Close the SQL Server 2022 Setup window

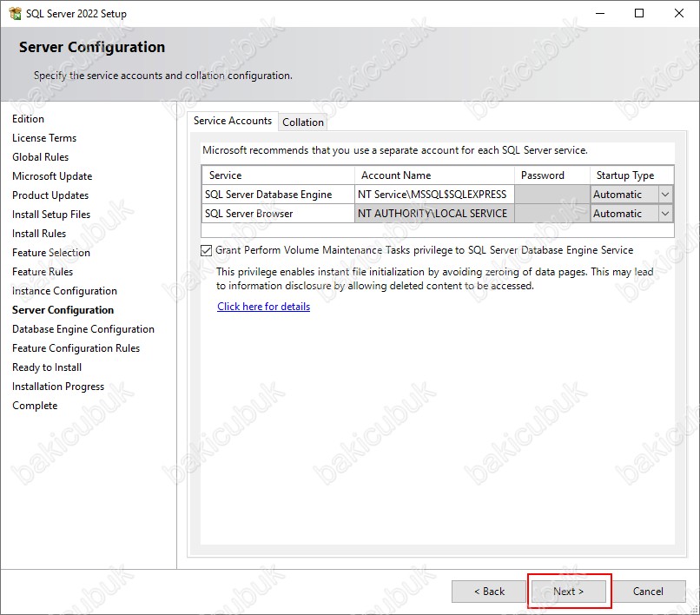(x=679, y=13)
